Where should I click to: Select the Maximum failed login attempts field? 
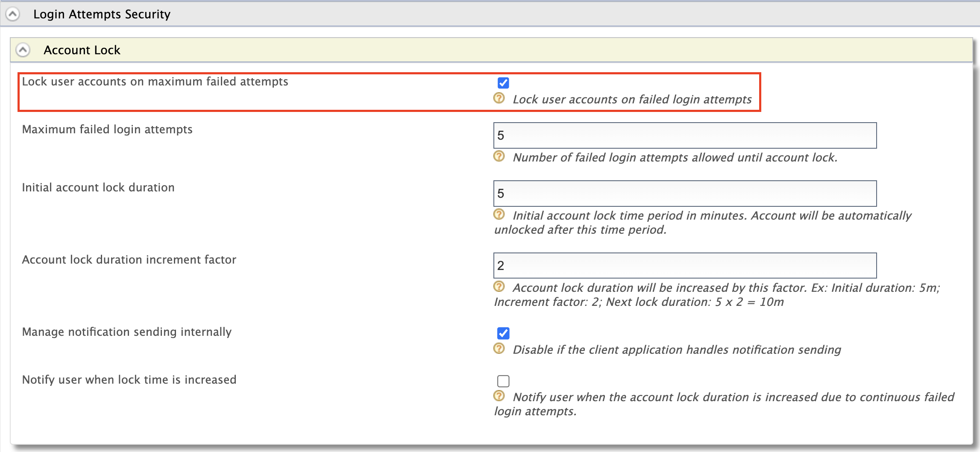(x=684, y=135)
